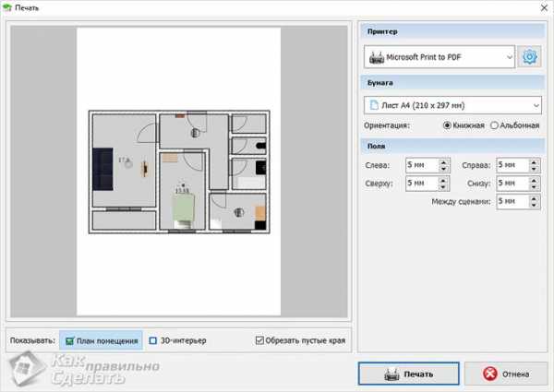The height and width of the screenshot is (392, 554).
Task: Decrease the bottom margin (Снизу) value
Action: coord(535,187)
